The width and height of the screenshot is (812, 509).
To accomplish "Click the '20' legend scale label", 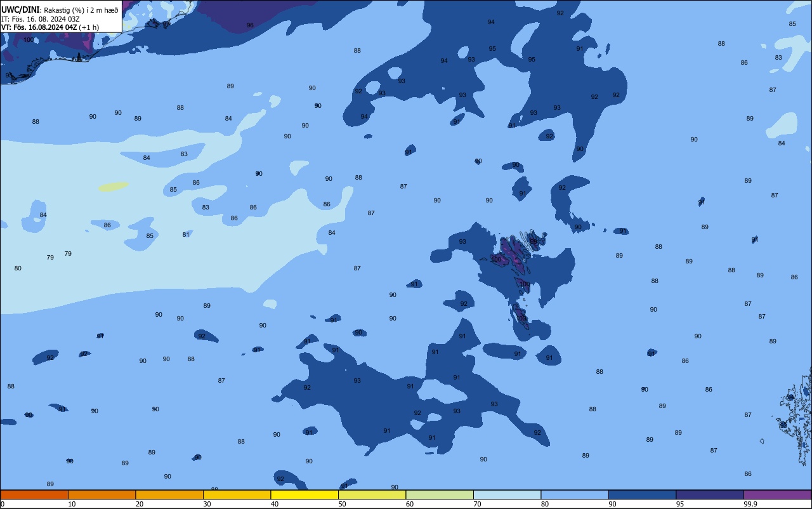I will click(140, 504).
